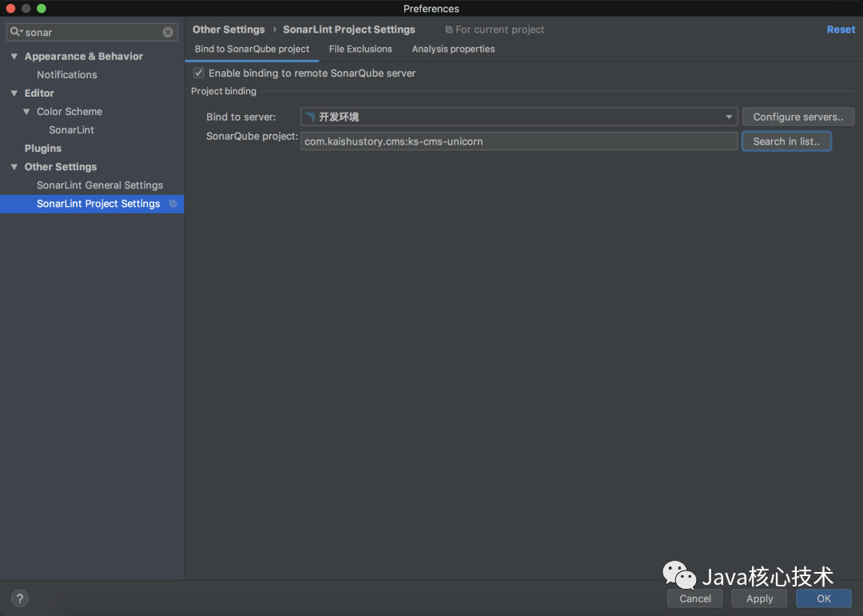Screen dimensions: 863x616
Task: Click project-level icon beside SonarLint Project Settings
Action: pyautogui.click(x=173, y=204)
